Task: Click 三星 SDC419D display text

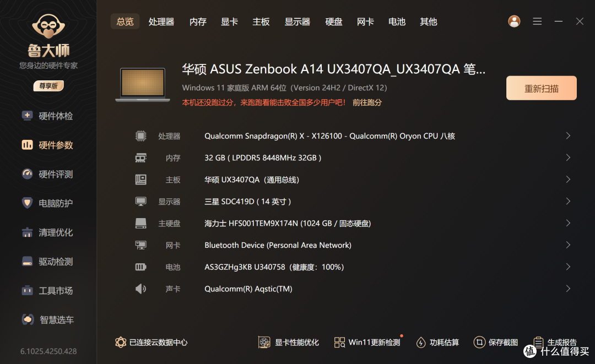Action: (248, 202)
